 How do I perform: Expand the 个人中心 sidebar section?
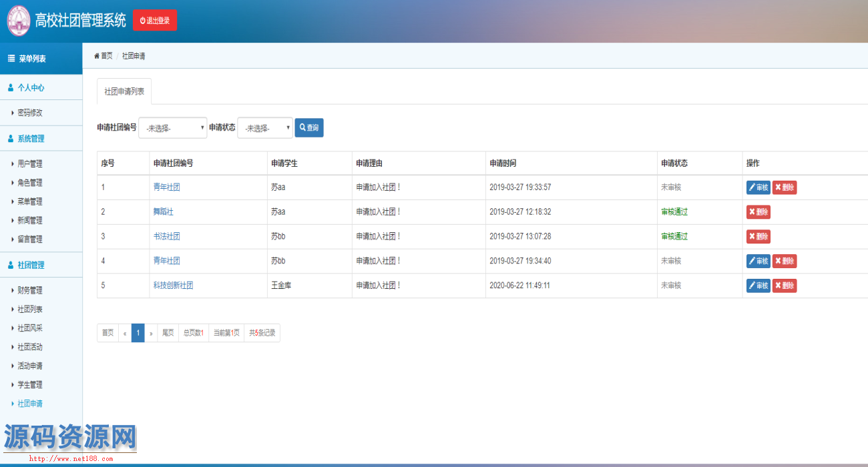click(x=31, y=87)
